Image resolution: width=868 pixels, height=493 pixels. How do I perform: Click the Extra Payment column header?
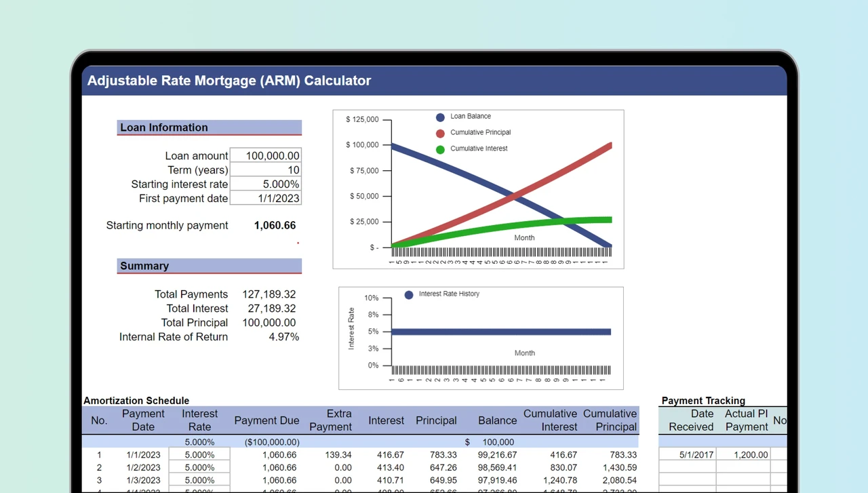pos(330,420)
